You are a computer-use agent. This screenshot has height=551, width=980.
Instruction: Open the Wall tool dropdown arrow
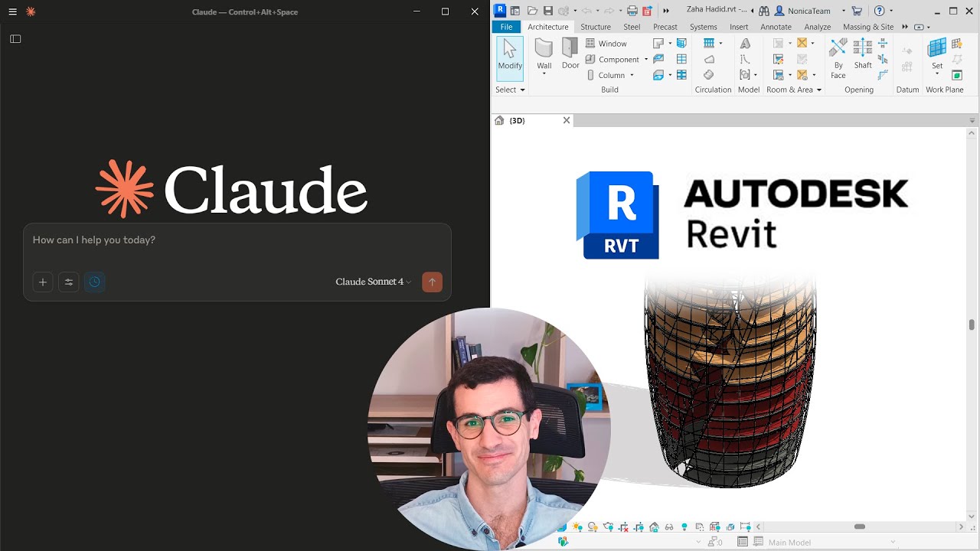[544, 75]
